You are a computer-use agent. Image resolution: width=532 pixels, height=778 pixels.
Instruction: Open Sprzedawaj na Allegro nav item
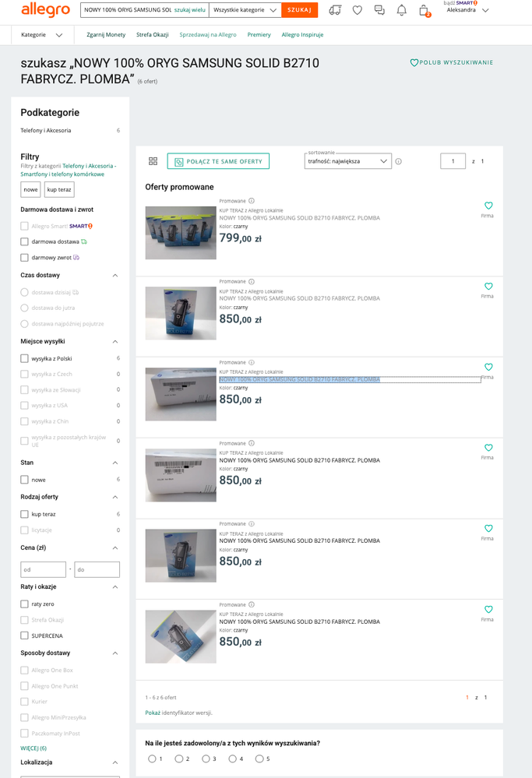pos(208,35)
